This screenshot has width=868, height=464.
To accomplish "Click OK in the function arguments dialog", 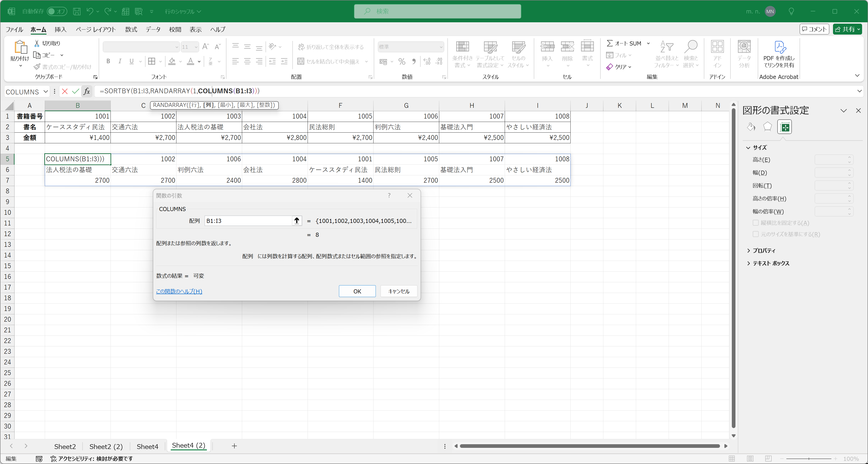I will point(357,291).
